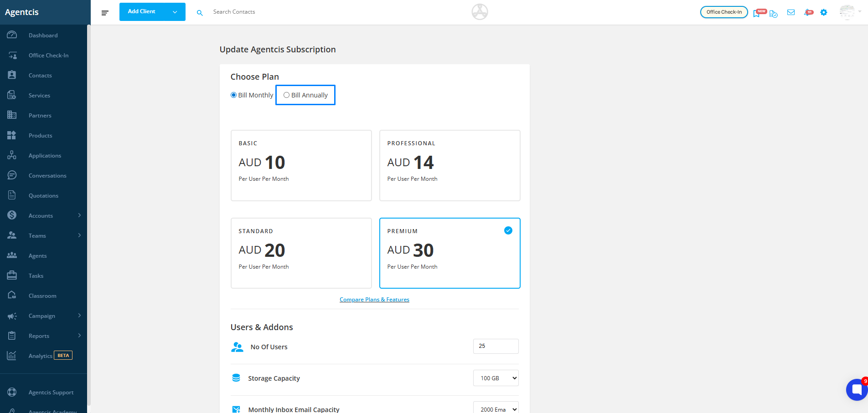The width and height of the screenshot is (868, 413).
Task: Click the Agentcis Support lifebuoy icon
Action: tap(12, 392)
